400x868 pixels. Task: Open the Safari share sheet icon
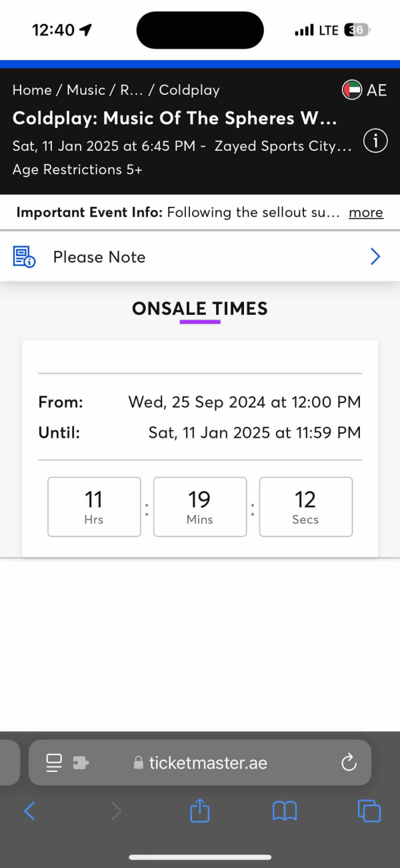point(200,811)
